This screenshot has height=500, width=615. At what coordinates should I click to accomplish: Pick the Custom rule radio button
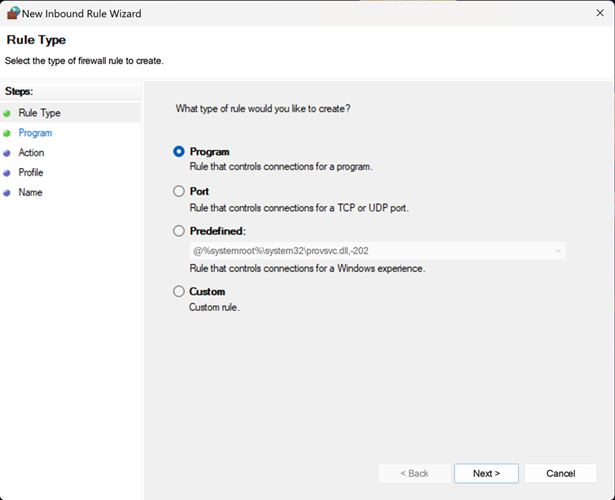pyautogui.click(x=179, y=291)
